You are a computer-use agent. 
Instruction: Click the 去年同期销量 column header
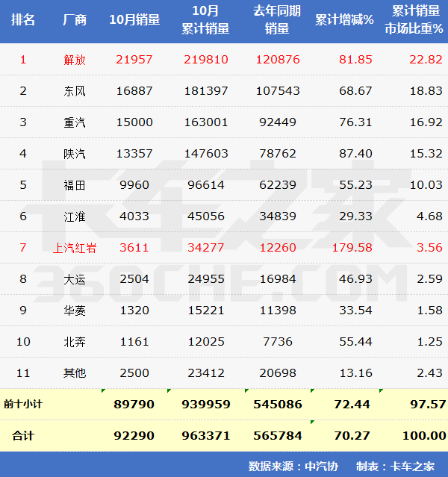[x=277, y=19]
